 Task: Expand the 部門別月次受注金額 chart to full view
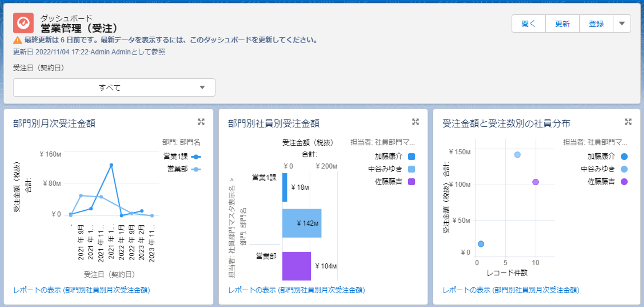point(201,122)
